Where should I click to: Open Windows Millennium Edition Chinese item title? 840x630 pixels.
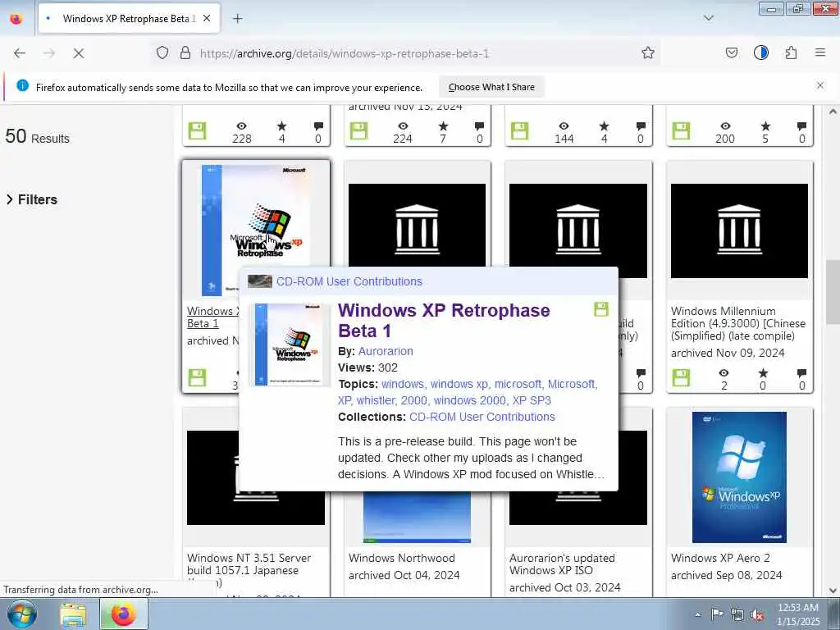(737, 323)
